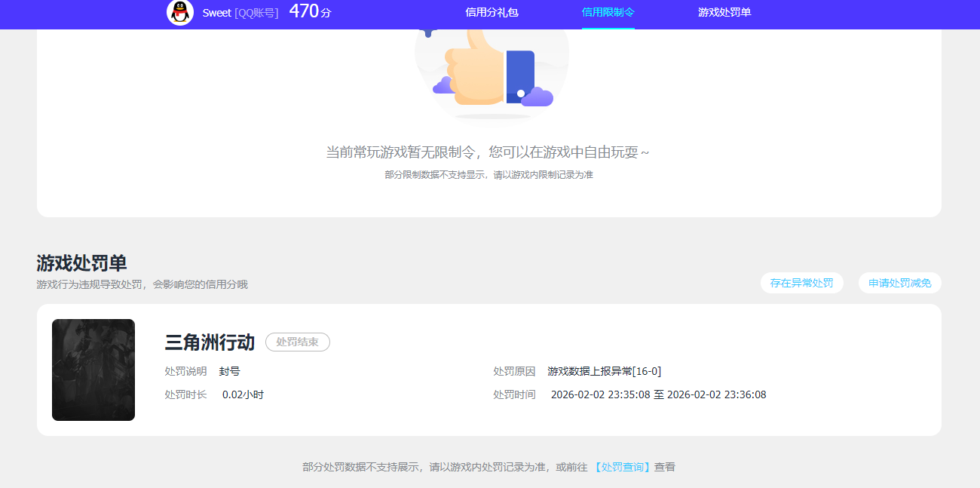Viewport: 980px width, 488px height.
Task: Click the 封号 penalty description text
Action: click(x=228, y=371)
